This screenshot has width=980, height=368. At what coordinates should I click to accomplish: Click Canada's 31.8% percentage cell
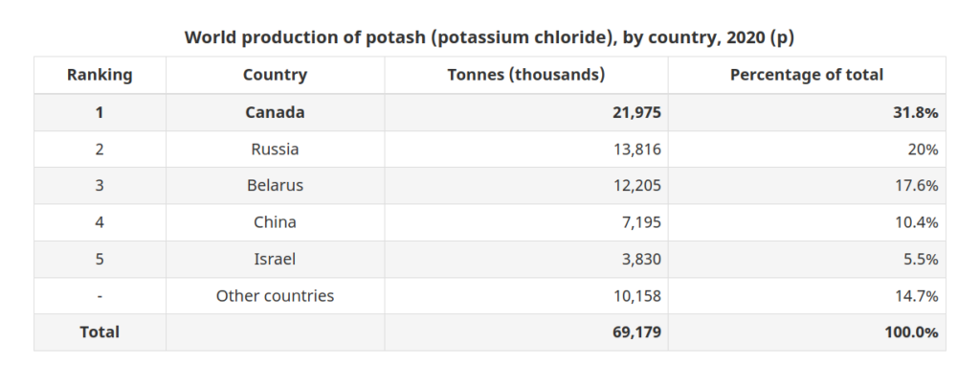915,113
